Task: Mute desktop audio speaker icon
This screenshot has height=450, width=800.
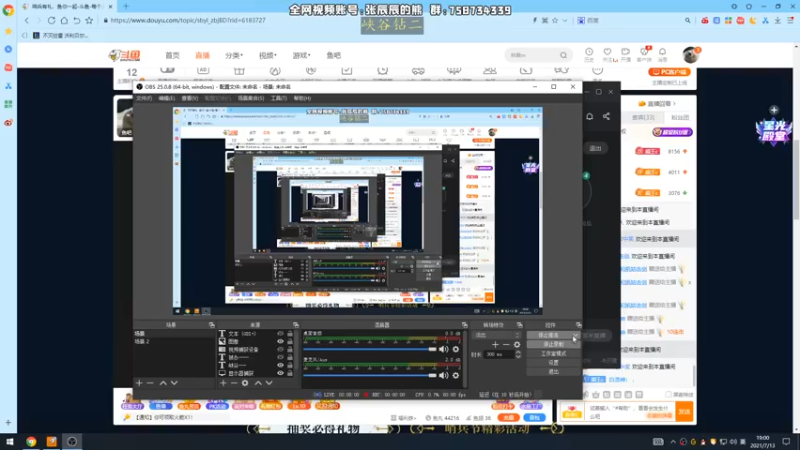Action: coord(443,349)
